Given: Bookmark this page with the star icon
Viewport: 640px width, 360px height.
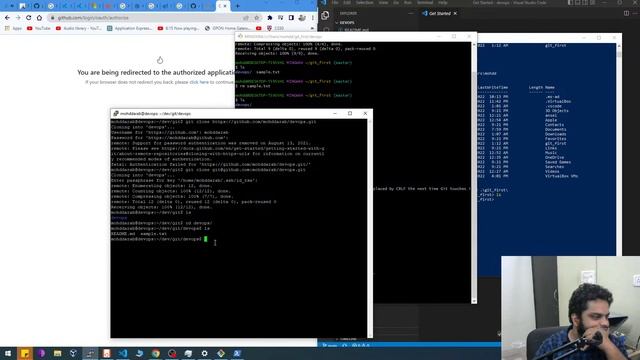Looking at the screenshot, I should coord(257,18).
